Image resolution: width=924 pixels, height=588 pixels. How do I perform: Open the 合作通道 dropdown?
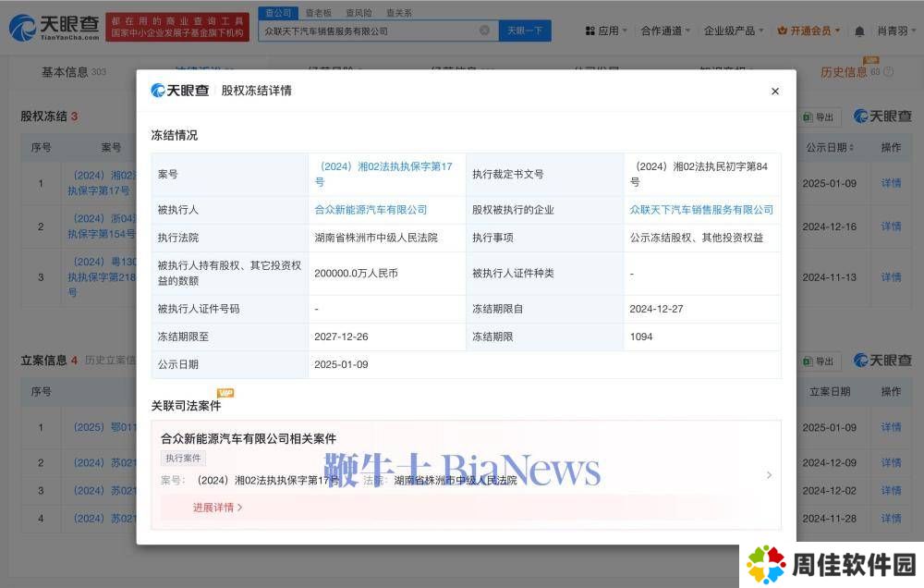click(665, 31)
